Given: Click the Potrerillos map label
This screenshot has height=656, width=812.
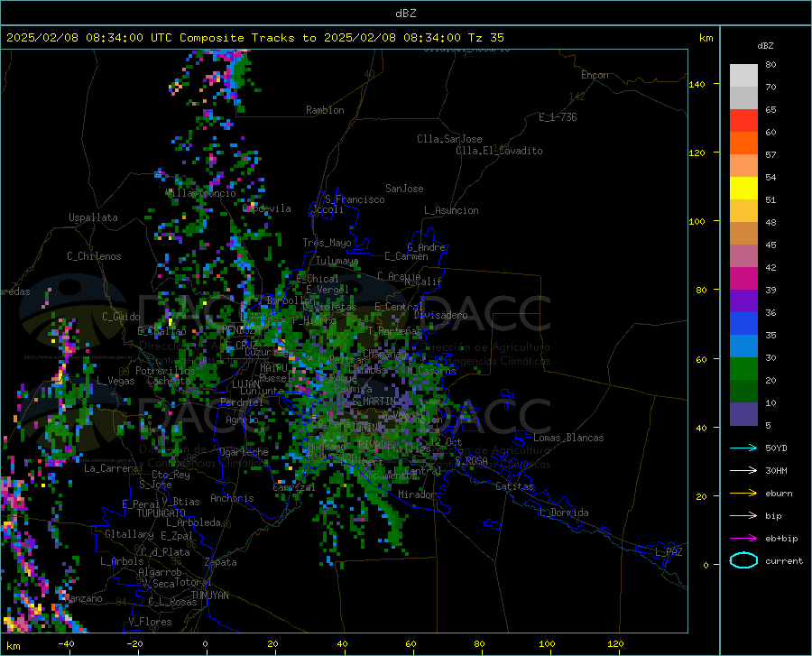Looking at the screenshot, I should [165, 371].
